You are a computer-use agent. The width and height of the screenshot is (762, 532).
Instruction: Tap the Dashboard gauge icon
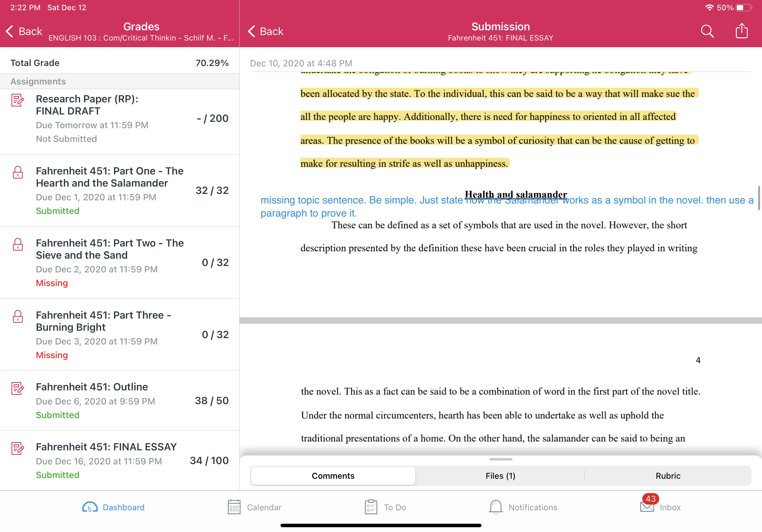[x=90, y=507]
